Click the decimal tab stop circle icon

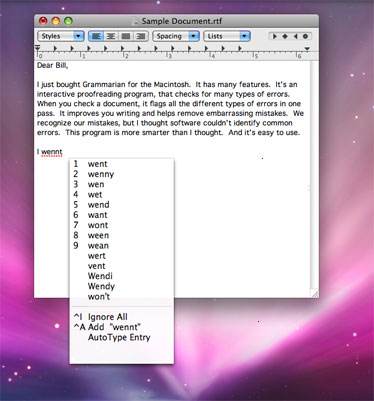[x=305, y=36]
